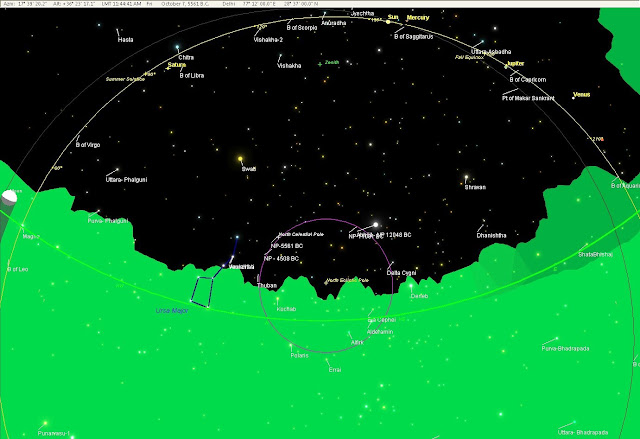Select the B of Sagittarius label
Viewport: 640px width, 439px height.
pos(414,36)
